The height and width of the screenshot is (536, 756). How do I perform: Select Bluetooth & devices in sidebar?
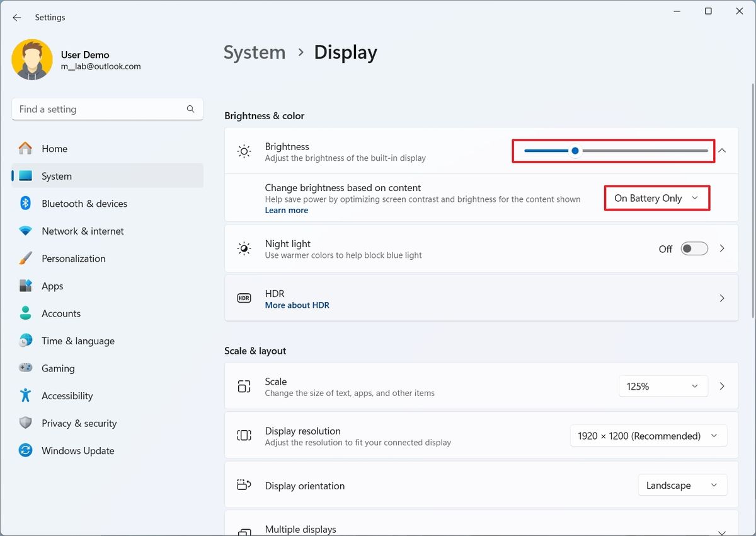[107, 203]
